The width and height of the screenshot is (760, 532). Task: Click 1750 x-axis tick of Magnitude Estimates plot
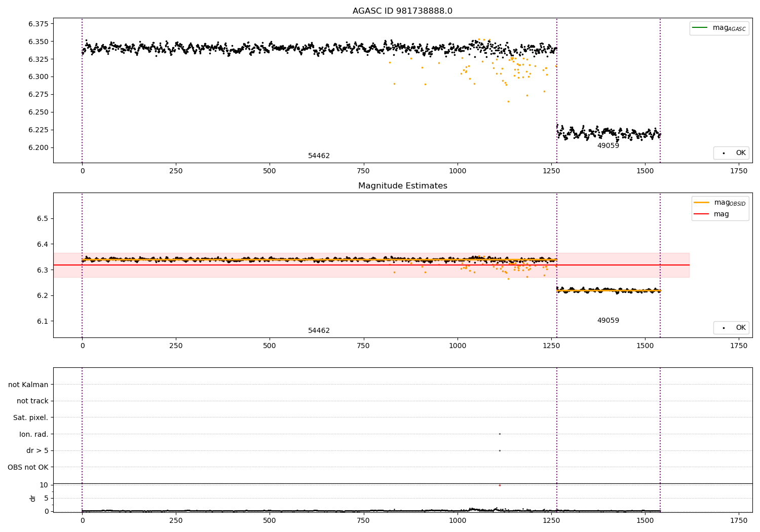(x=739, y=346)
